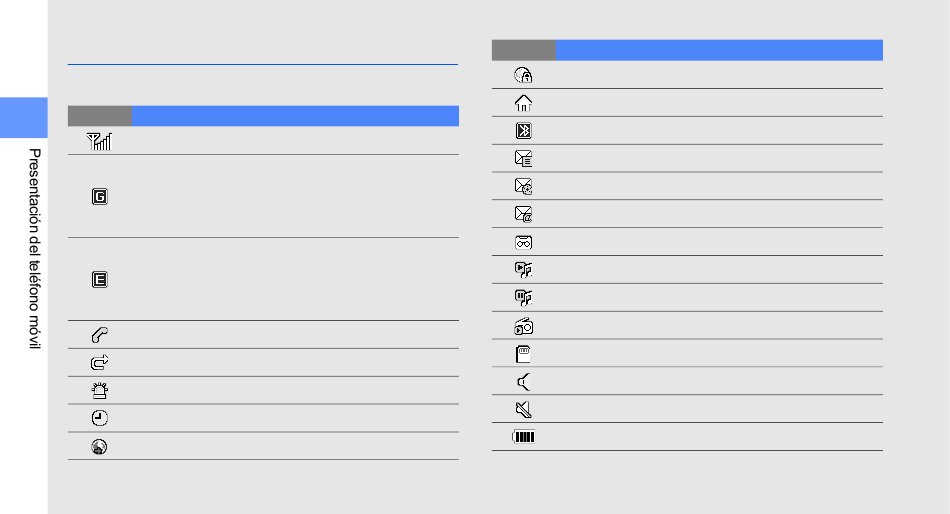Select the siren alarm icon
The image size is (950, 514).
click(x=99, y=390)
